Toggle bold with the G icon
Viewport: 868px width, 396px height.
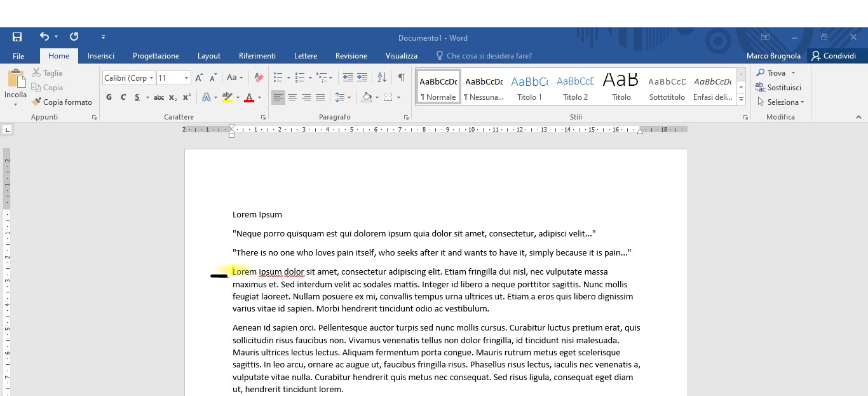tap(108, 97)
